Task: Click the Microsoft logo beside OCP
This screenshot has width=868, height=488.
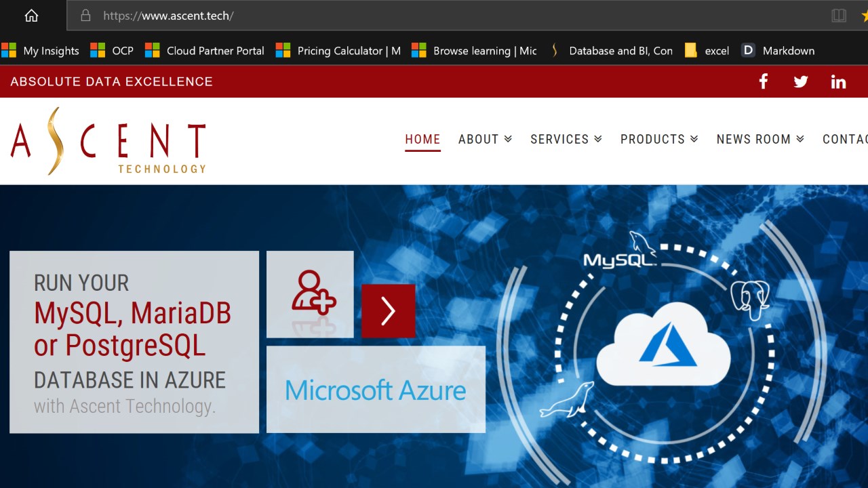Action: (98, 50)
